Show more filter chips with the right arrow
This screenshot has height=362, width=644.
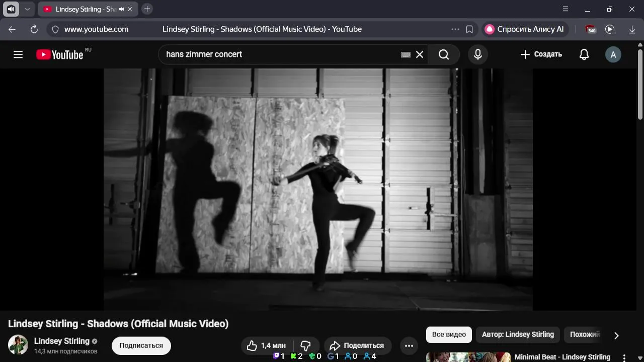click(616, 335)
